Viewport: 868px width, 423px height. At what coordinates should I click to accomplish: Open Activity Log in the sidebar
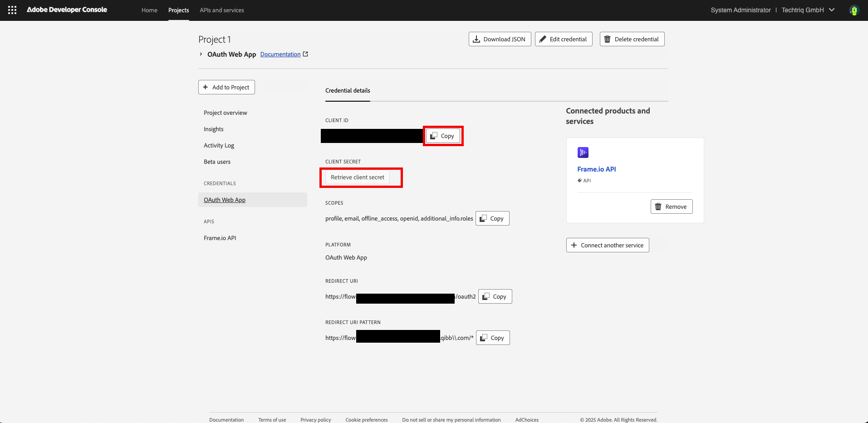pos(219,145)
